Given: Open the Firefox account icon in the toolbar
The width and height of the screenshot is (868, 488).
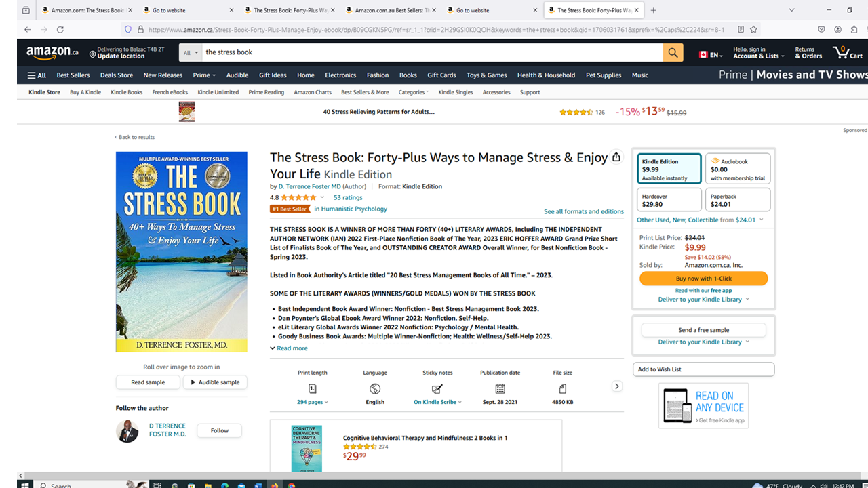Looking at the screenshot, I should click(x=837, y=29).
